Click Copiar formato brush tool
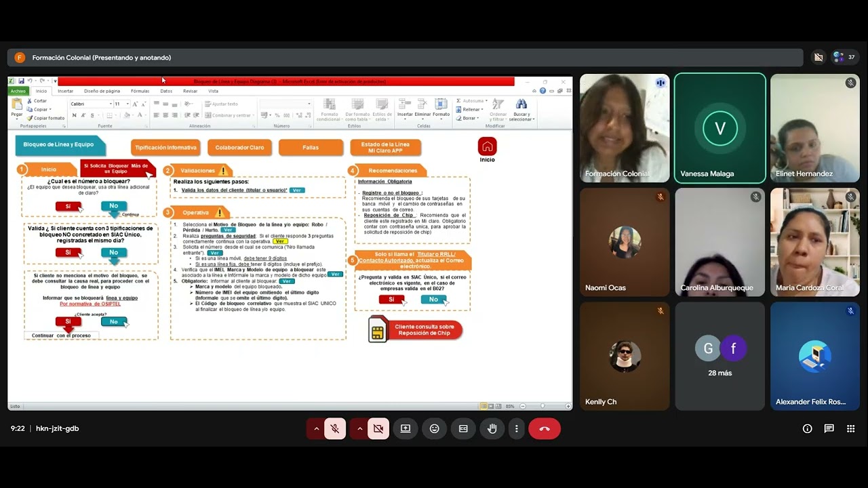868x488 pixels. click(x=46, y=118)
